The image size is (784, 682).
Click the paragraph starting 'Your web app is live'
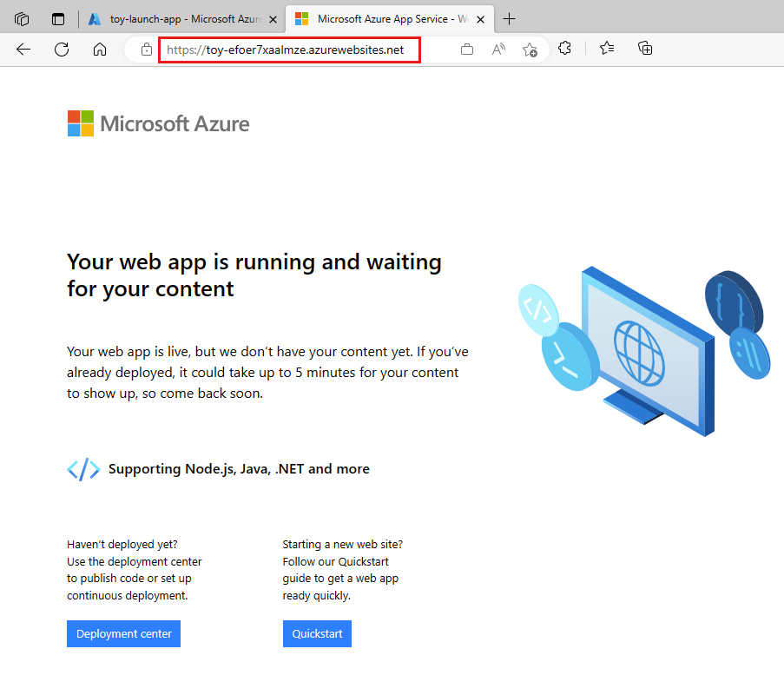pyautogui.click(x=267, y=372)
